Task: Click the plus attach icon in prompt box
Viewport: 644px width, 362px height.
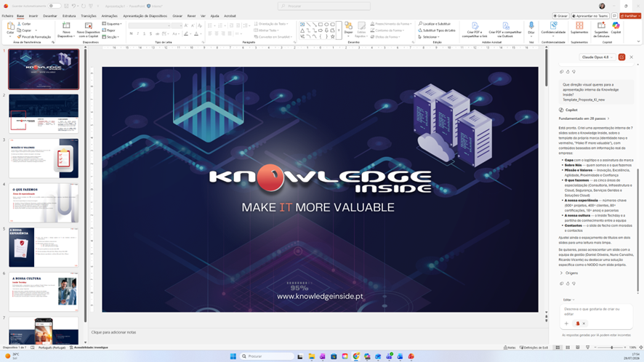Action: pyautogui.click(x=566, y=323)
